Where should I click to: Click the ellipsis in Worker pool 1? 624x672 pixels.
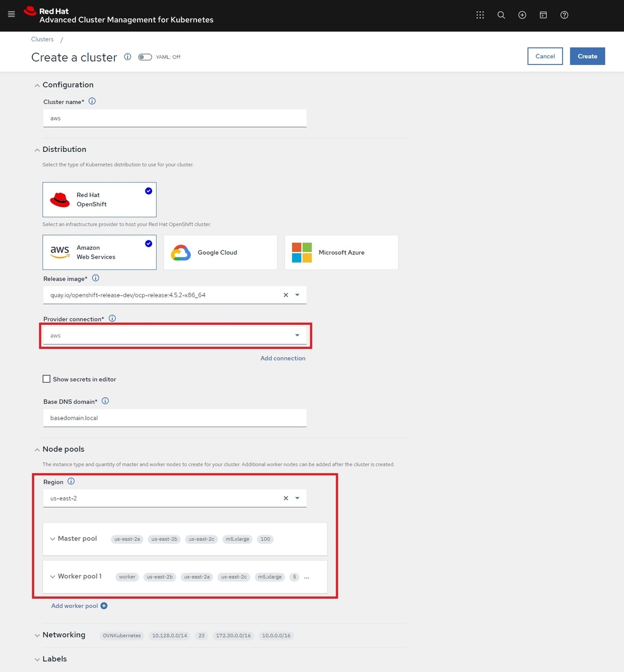[x=307, y=577]
